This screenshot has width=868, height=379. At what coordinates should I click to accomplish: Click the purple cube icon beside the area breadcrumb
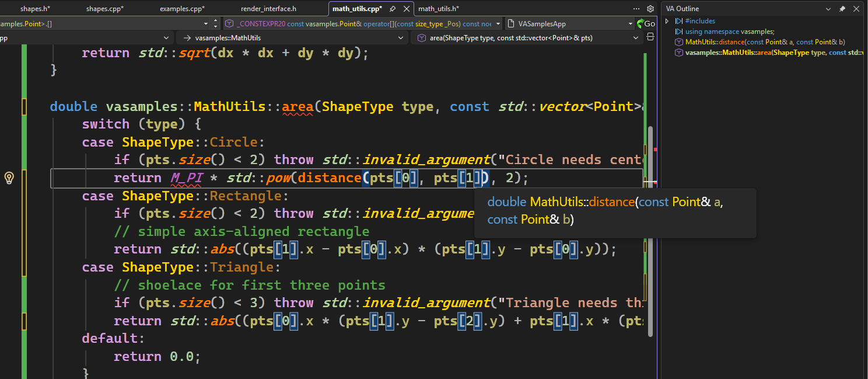(421, 37)
